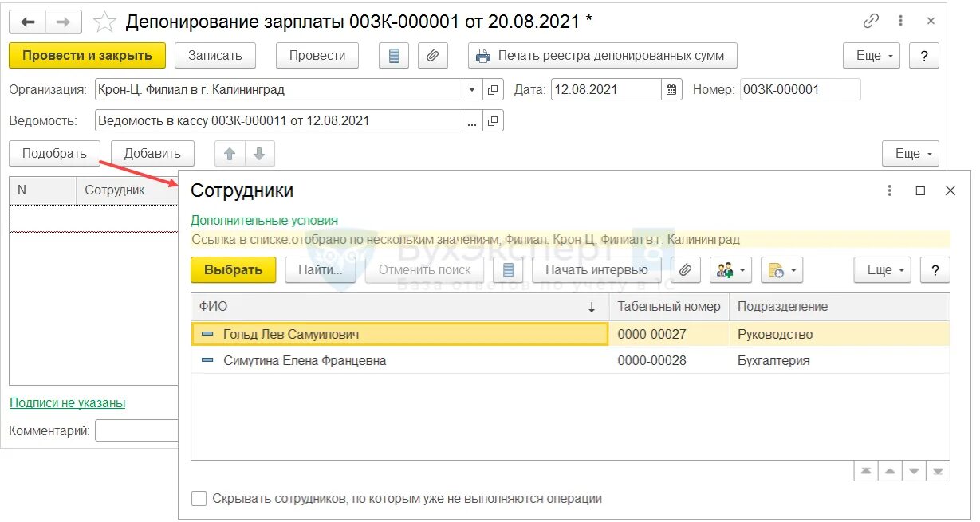Select Гольд Лев Самуилович row
The height and width of the screenshot is (522, 980).
point(570,335)
